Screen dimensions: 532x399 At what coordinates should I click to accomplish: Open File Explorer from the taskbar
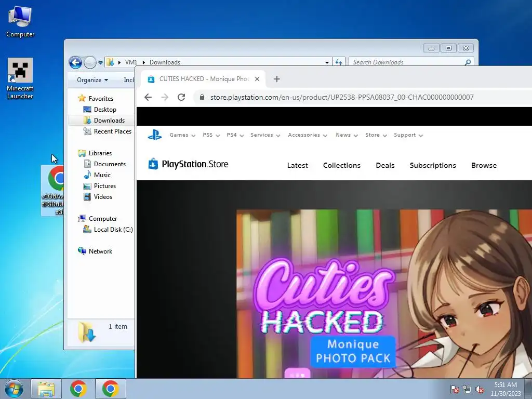46,389
